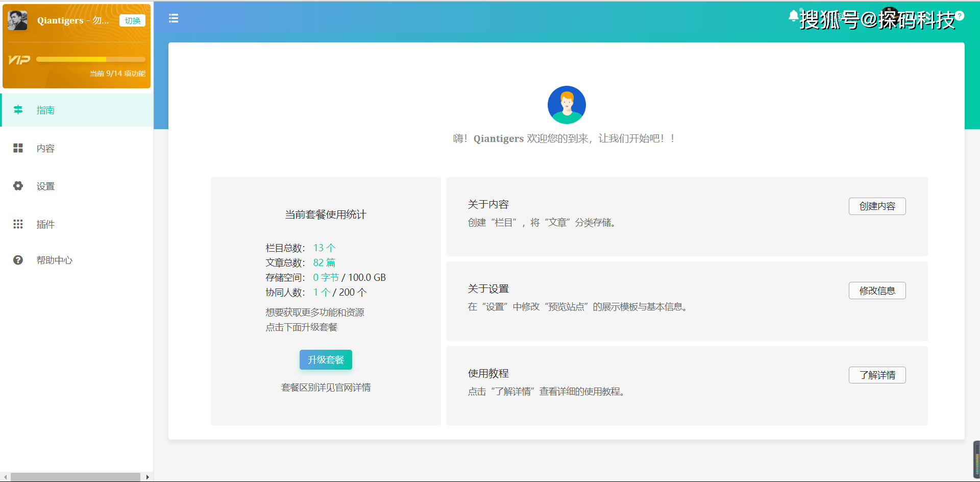Click the Qiantigers profile avatar thumbnail
980x482 pixels.
point(17,20)
